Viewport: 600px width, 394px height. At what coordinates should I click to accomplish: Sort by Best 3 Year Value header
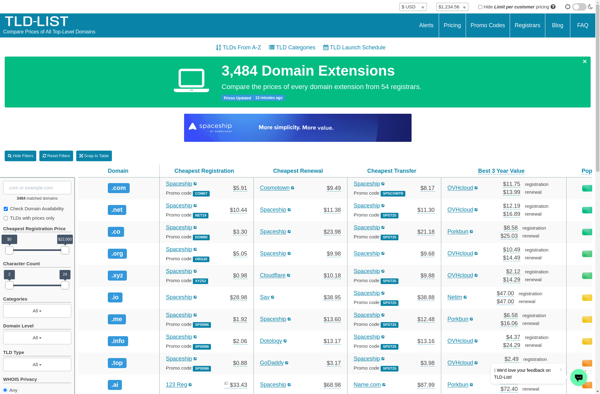[501, 171]
